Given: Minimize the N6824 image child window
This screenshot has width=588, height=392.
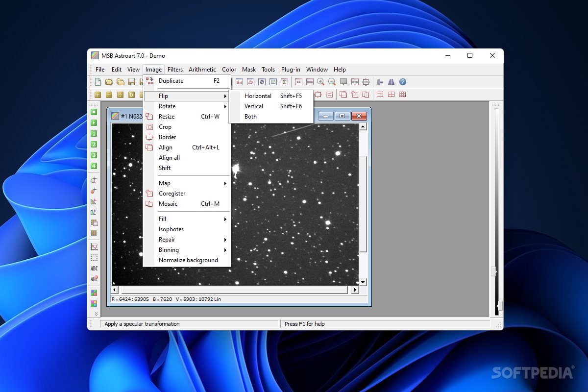Looking at the screenshot, I should [x=326, y=116].
